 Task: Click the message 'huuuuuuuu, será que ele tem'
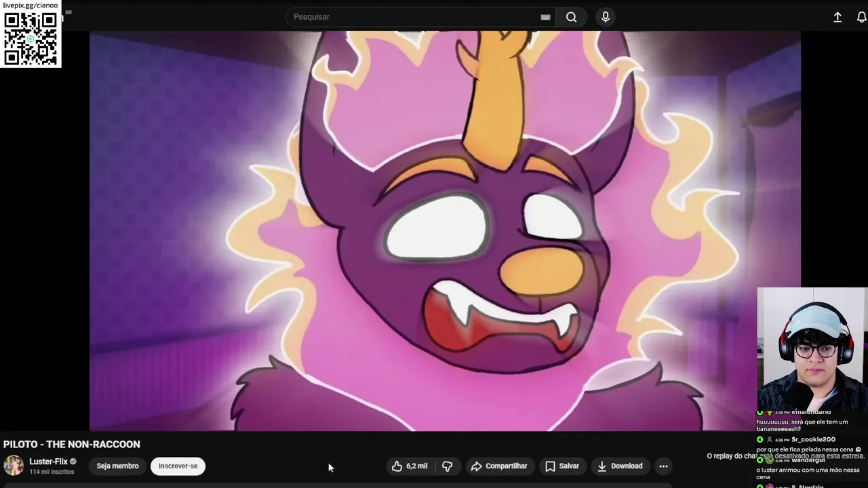(802, 426)
